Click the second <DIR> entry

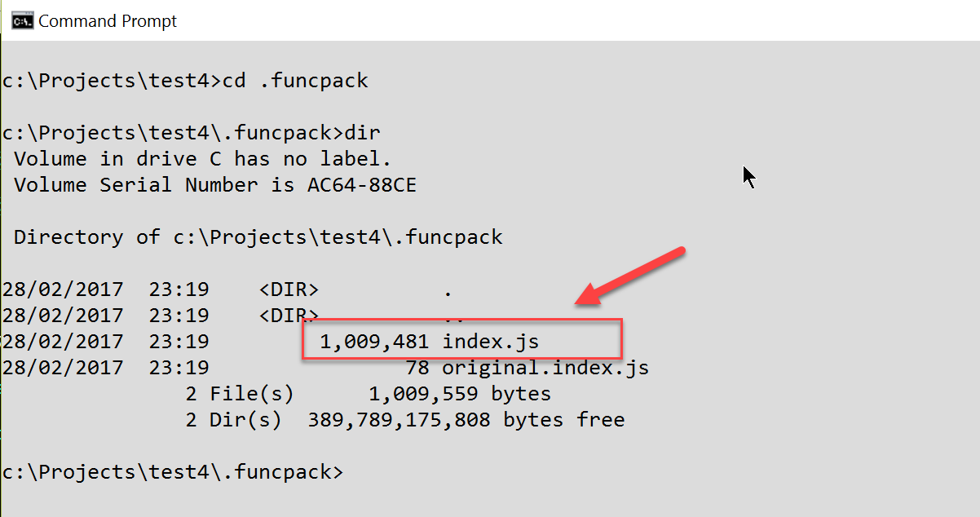(x=289, y=316)
